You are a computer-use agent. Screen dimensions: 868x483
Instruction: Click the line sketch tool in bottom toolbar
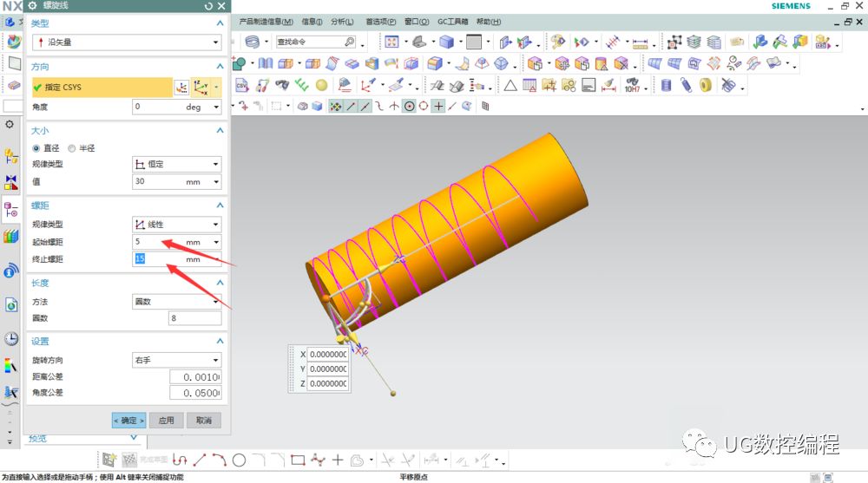tap(200, 460)
